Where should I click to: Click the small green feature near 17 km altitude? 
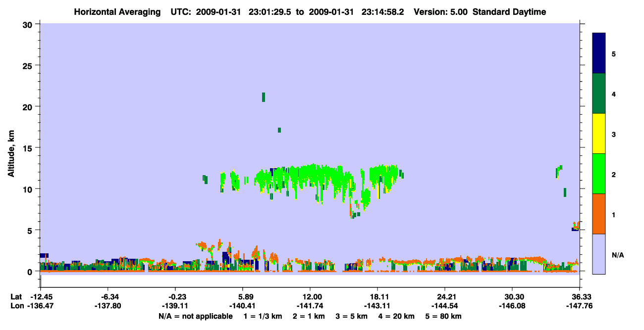pyautogui.click(x=279, y=130)
